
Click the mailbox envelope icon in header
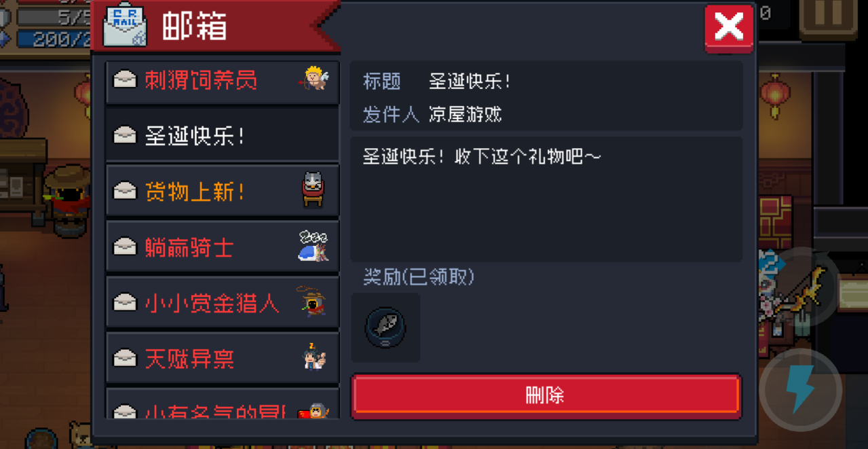point(125,26)
